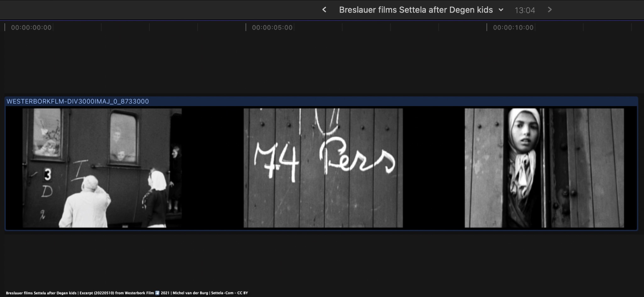644x297 pixels.
Task: Click empty timeline area above the clip
Action: coord(314,63)
